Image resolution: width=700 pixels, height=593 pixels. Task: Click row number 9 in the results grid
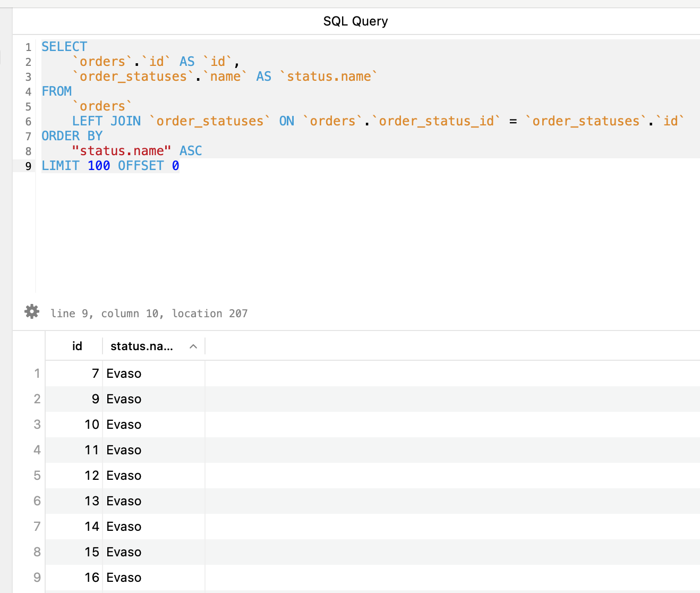click(37, 578)
